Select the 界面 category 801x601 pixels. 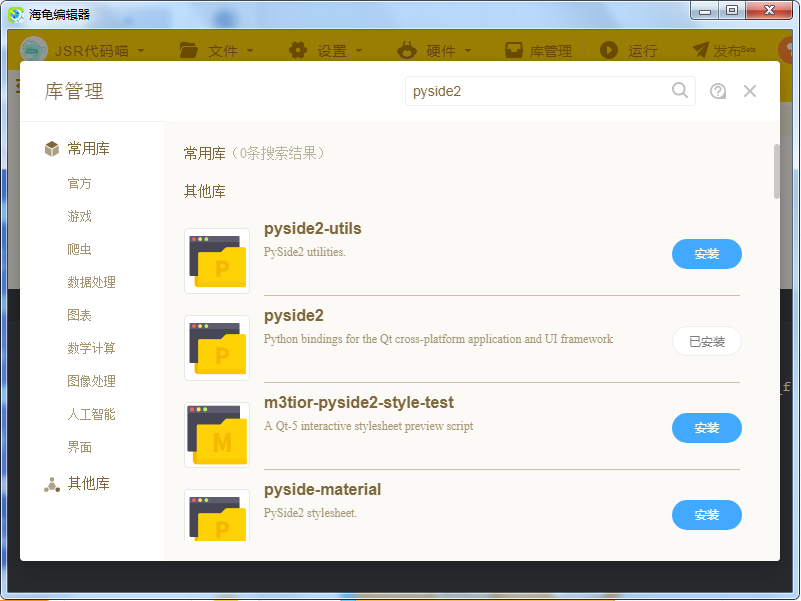pyautogui.click(x=79, y=447)
